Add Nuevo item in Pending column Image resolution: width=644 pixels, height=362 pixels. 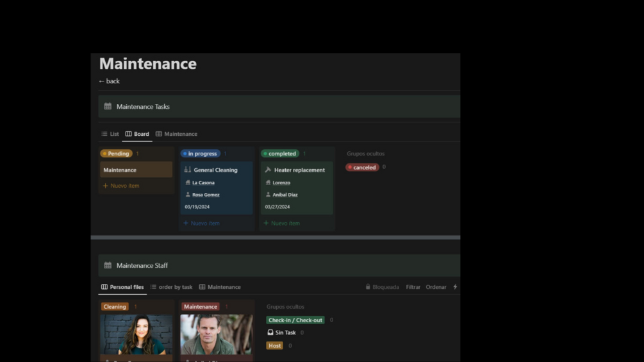[121, 186]
